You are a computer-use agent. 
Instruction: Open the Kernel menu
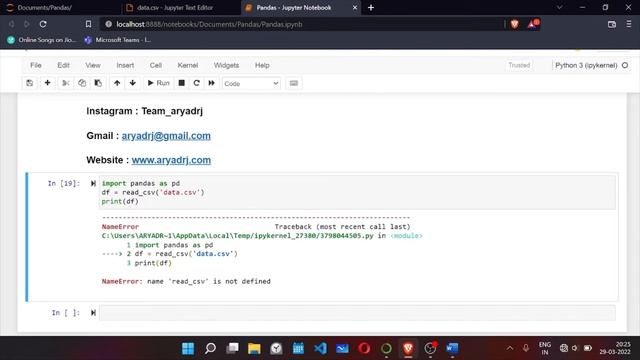coord(188,65)
